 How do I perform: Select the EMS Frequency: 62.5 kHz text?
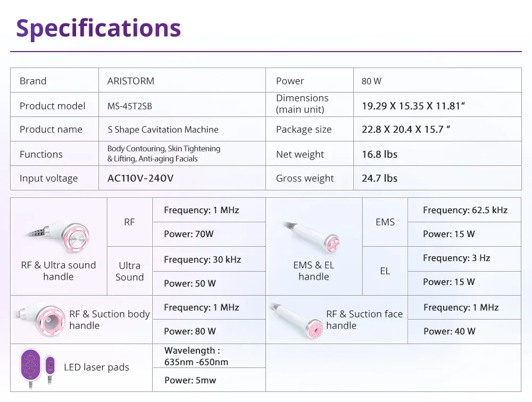(465, 210)
